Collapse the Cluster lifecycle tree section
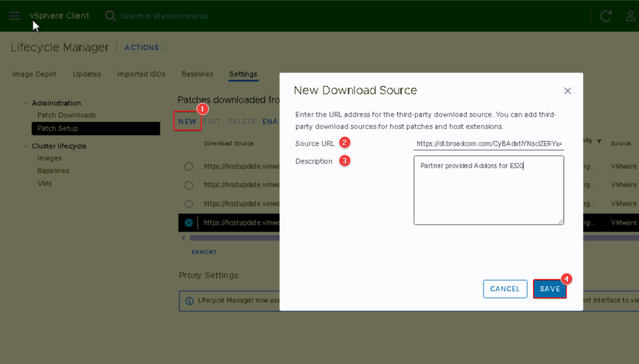The image size is (639, 364). coord(26,146)
